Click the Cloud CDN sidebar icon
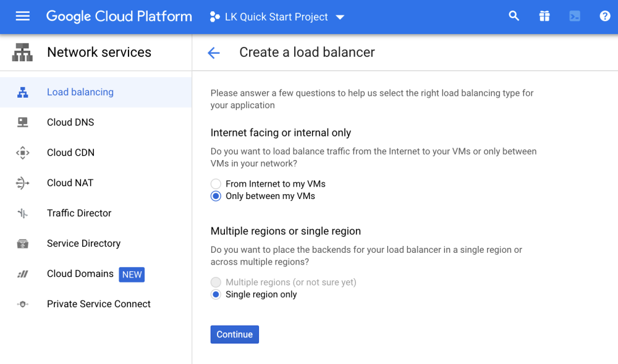The width and height of the screenshot is (618, 364). coord(23,153)
